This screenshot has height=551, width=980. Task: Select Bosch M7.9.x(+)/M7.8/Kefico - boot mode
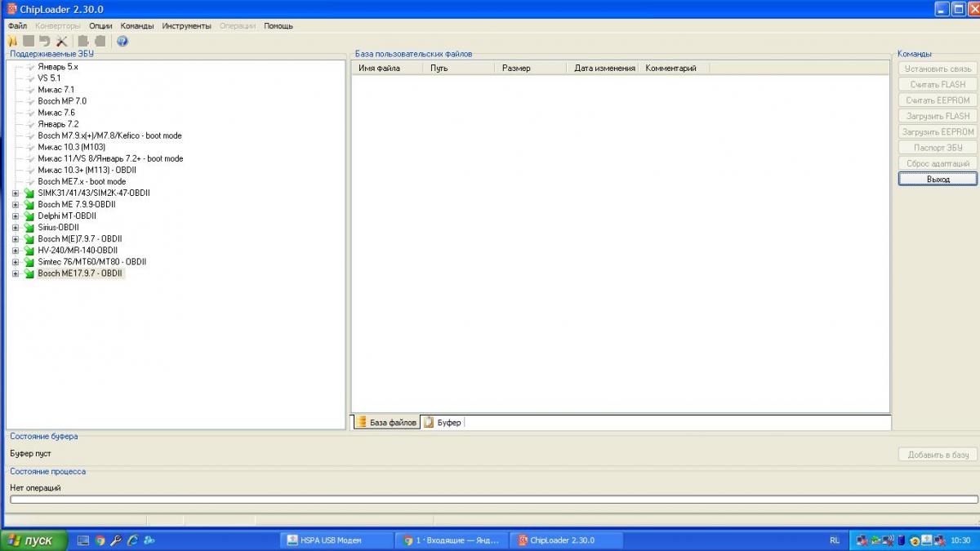109,136
